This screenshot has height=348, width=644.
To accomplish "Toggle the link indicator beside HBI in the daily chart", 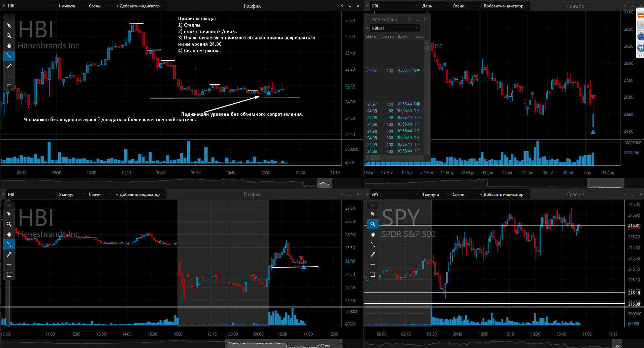I will tap(367, 6).
